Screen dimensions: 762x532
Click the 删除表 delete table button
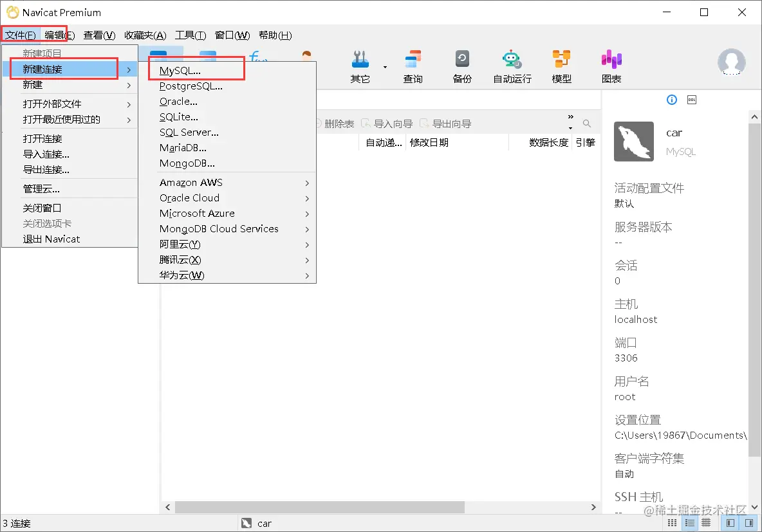pyautogui.click(x=335, y=124)
